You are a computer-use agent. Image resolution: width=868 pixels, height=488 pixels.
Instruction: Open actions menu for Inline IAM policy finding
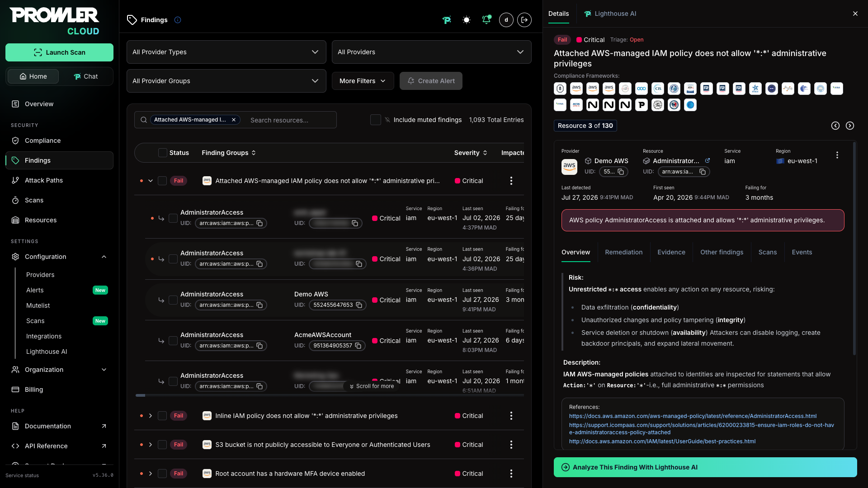tap(511, 416)
